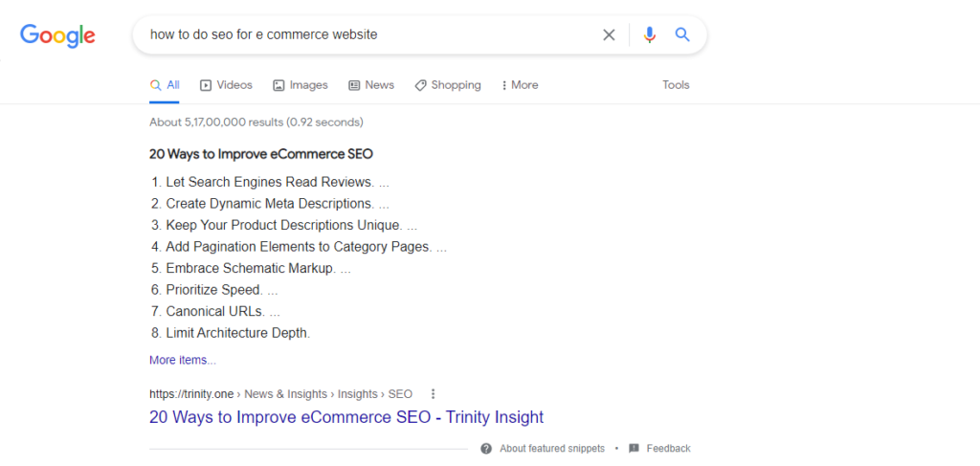
Task: Open the Images tab
Action: (301, 85)
